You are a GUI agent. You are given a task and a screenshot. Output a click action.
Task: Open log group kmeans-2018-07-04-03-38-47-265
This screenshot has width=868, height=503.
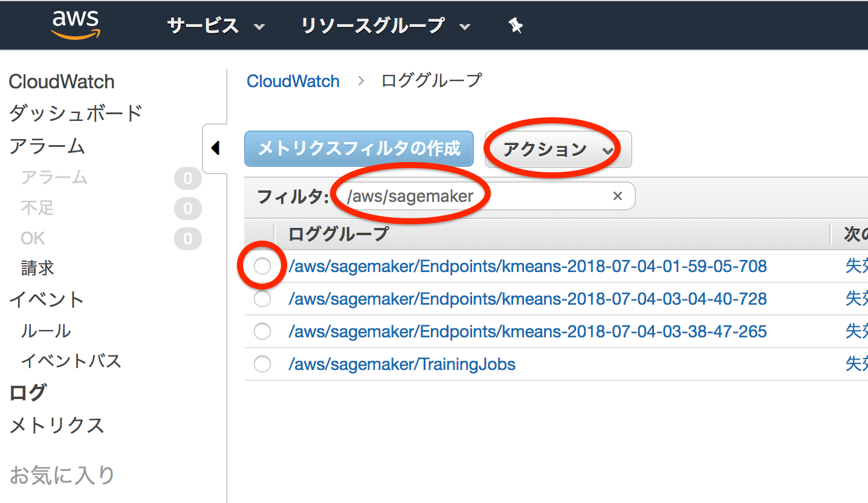tap(528, 331)
